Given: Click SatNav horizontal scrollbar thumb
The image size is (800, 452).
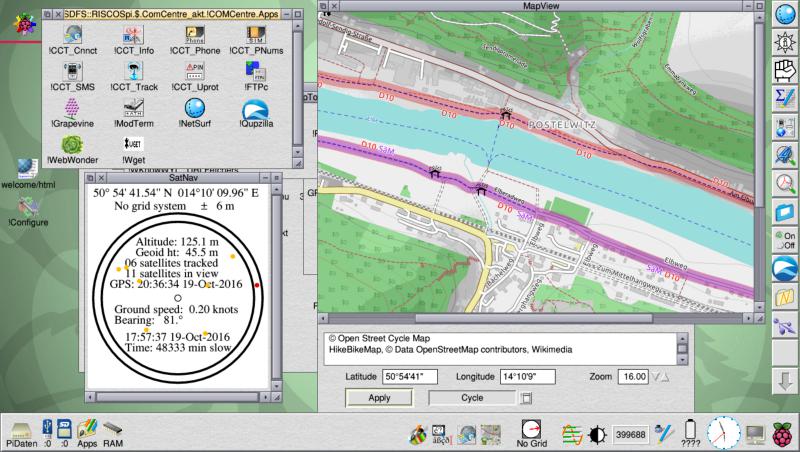Looking at the screenshot, I should 177,397.
